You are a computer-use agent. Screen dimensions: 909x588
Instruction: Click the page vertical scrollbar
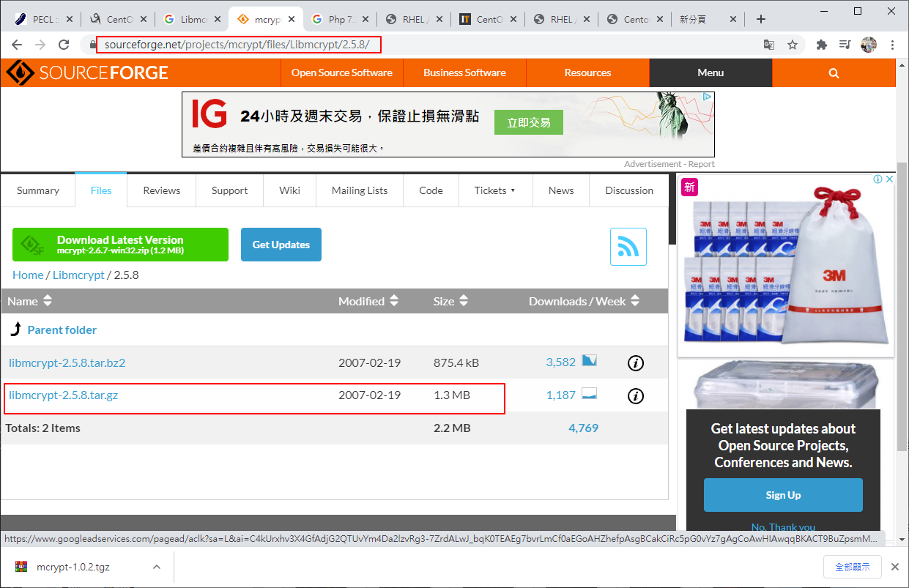pos(902,308)
